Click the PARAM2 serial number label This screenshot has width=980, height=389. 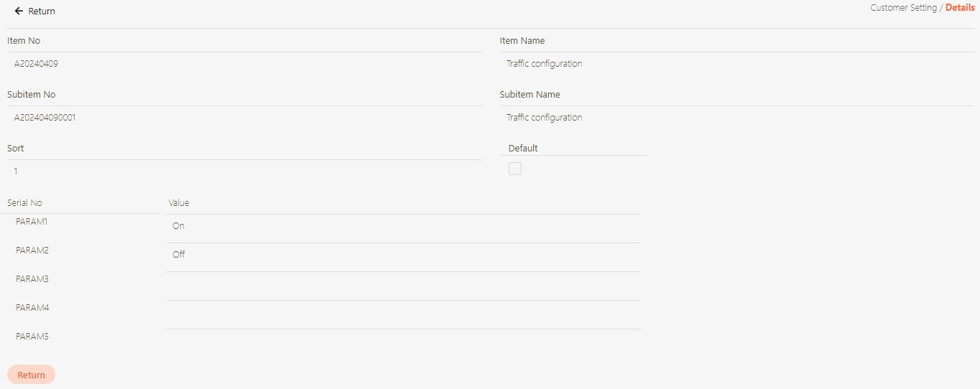click(32, 250)
